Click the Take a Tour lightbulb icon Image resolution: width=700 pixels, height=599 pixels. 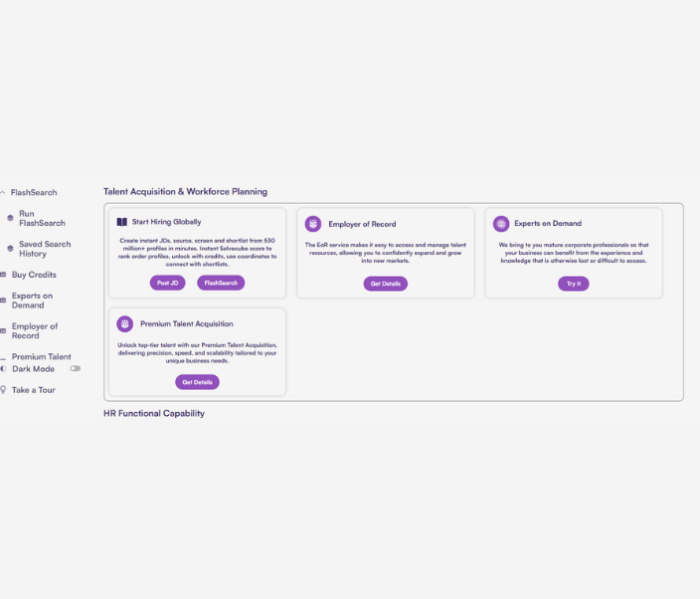pos(3,390)
